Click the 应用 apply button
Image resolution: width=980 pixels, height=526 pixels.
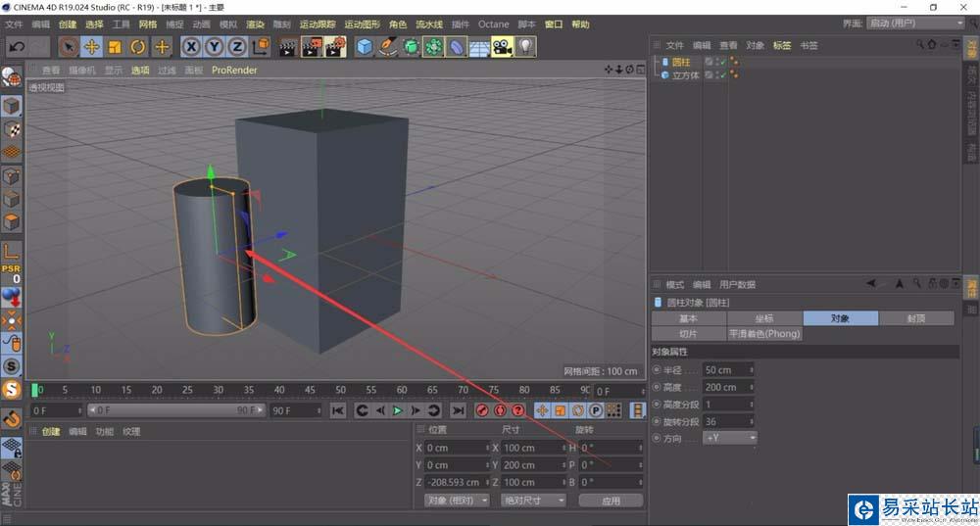point(611,501)
